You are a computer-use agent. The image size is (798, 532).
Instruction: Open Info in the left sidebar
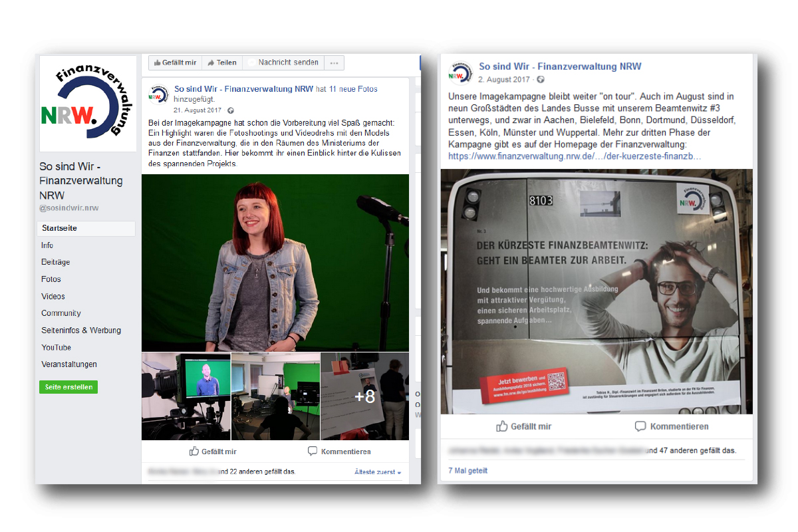coord(47,245)
